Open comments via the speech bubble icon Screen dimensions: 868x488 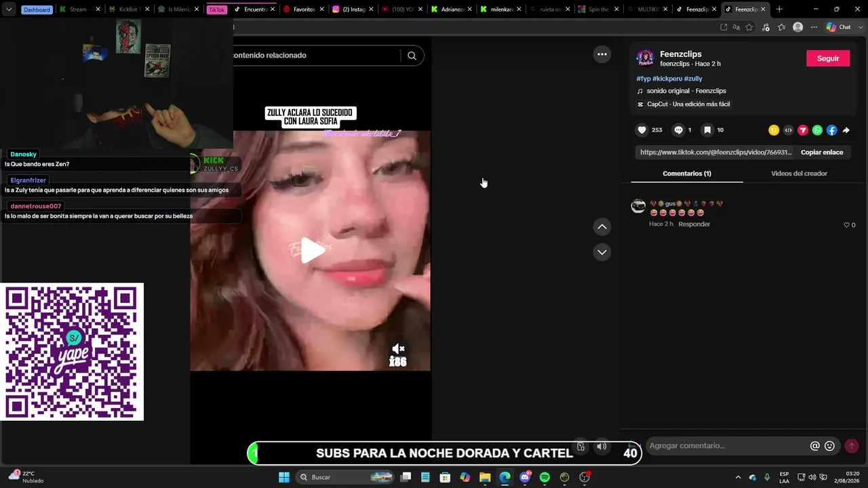click(678, 130)
